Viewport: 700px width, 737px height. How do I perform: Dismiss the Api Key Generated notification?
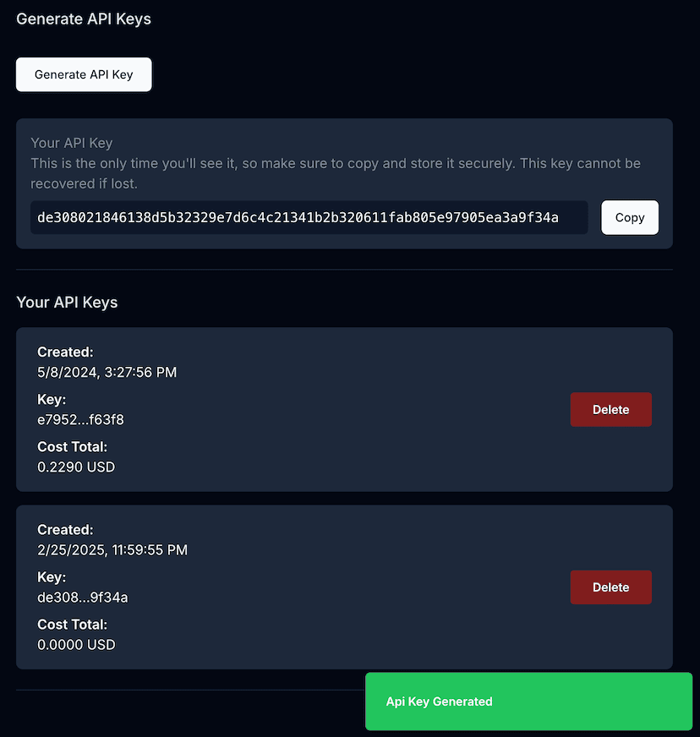click(x=528, y=702)
